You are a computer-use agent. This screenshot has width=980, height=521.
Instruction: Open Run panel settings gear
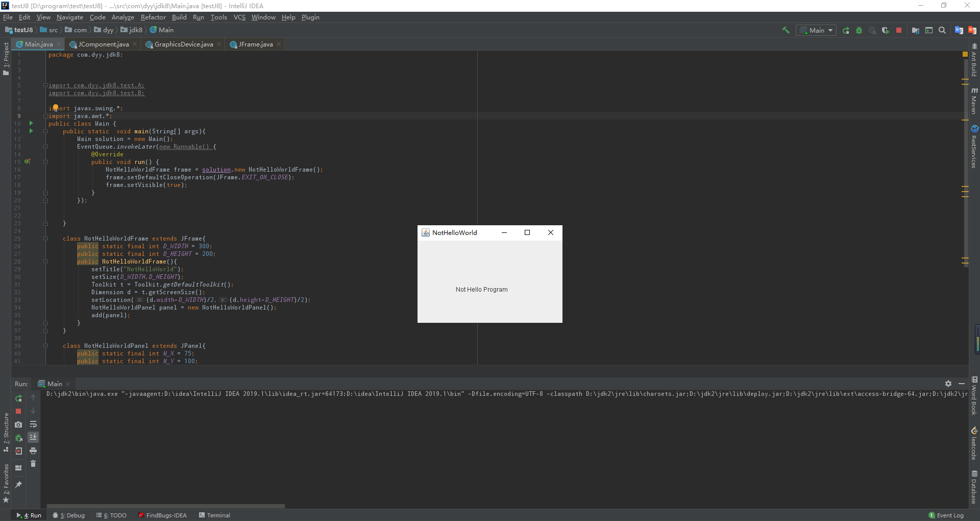[948, 384]
